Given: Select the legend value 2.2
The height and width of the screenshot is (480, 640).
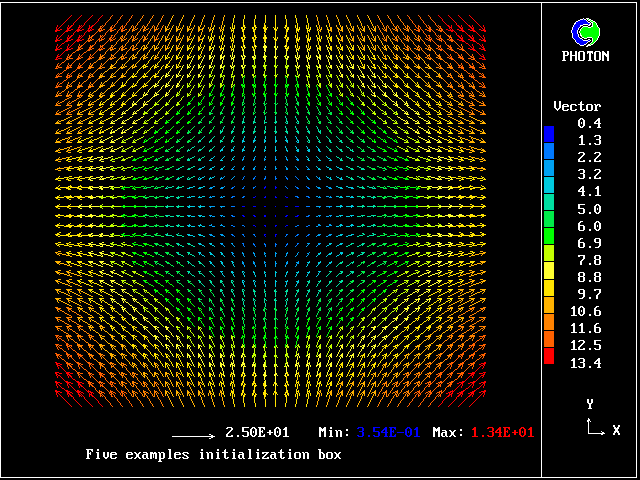Looking at the screenshot, I should (x=589, y=157).
